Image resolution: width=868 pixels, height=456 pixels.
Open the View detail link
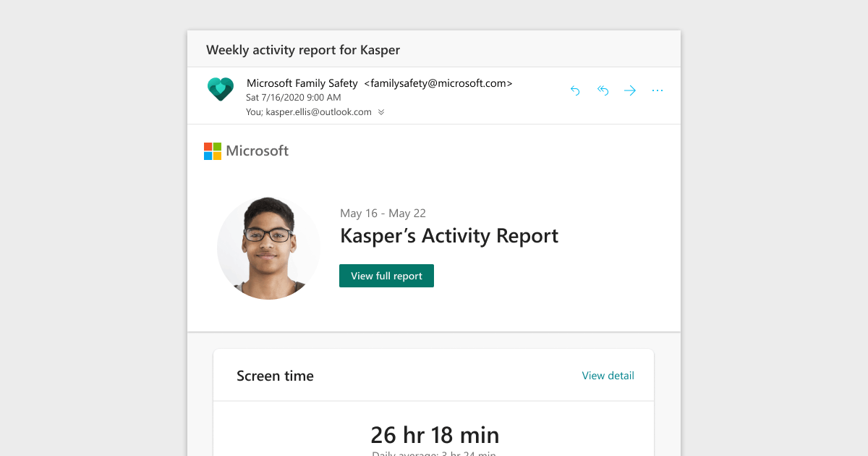click(608, 376)
